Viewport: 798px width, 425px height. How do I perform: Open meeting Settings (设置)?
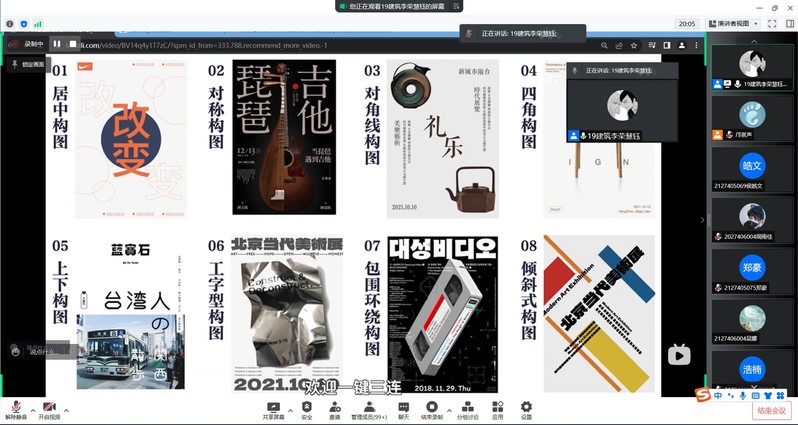tap(526, 406)
